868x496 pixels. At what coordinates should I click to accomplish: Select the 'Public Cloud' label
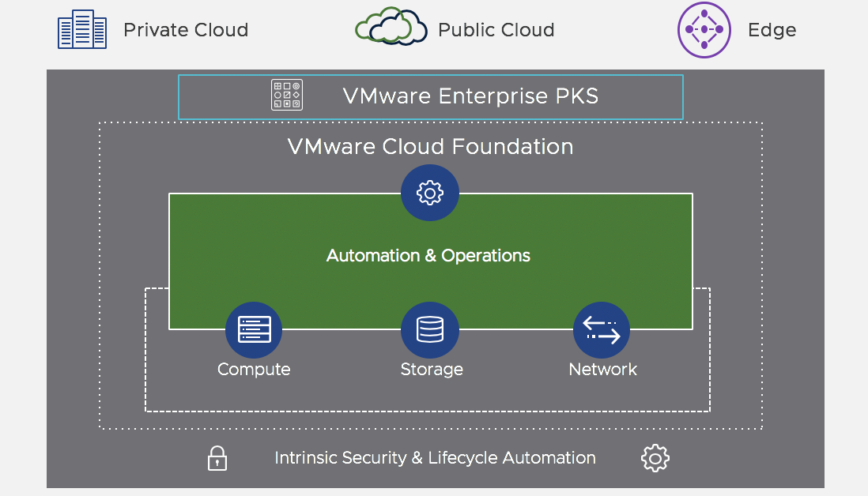pyautogui.click(x=496, y=30)
